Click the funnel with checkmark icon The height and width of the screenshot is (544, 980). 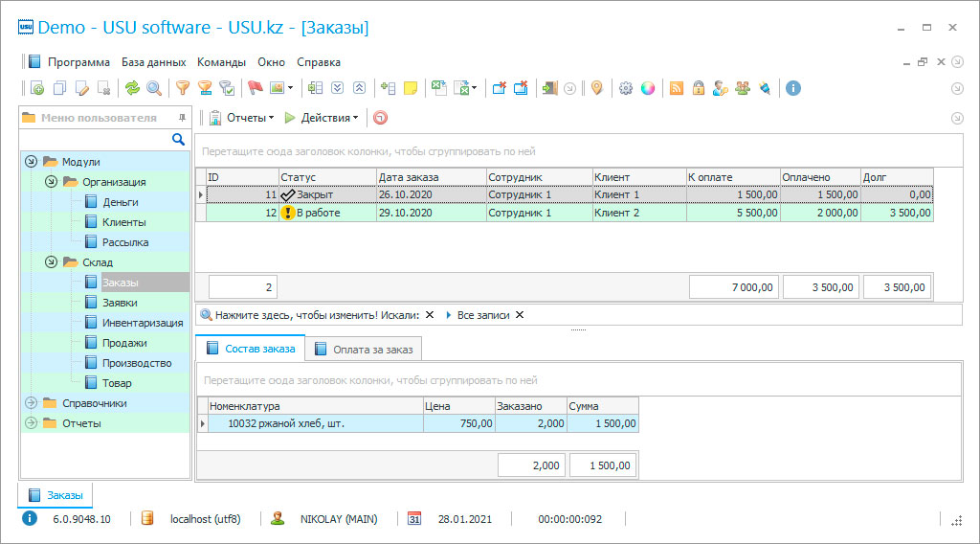click(227, 88)
